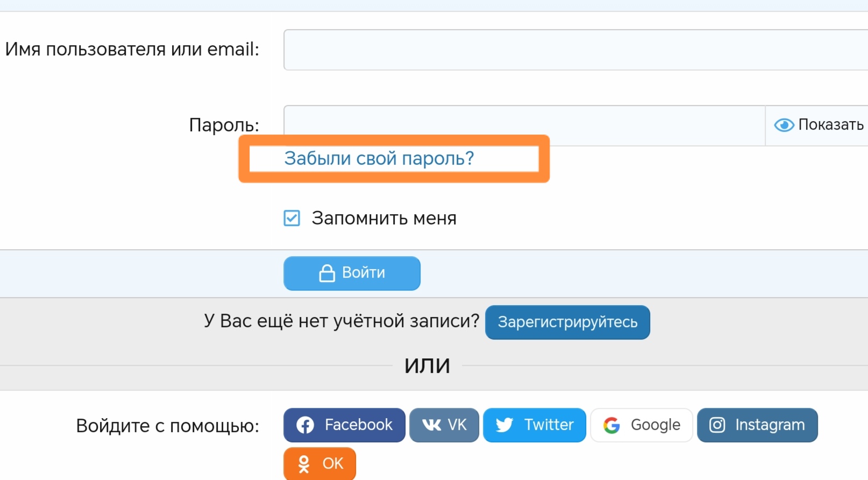Sign in using the Twitter button label
The width and height of the screenshot is (868, 480).
pyautogui.click(x=549, y=425)
